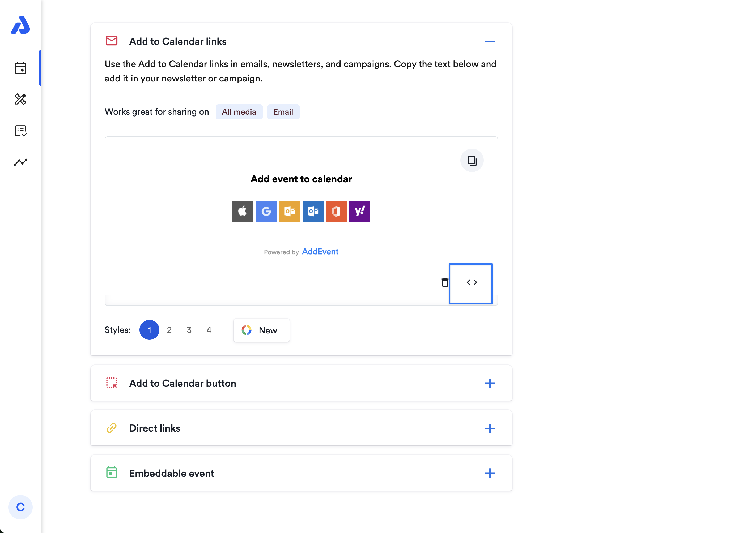
Task: Click the Yahoo calendar icon
Action: click(x=360, y=211)
